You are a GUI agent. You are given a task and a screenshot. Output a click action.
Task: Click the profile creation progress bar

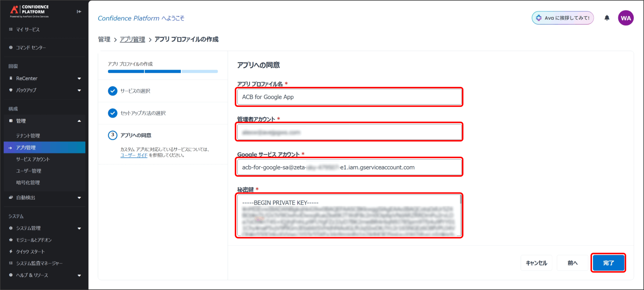click(163, 71)
